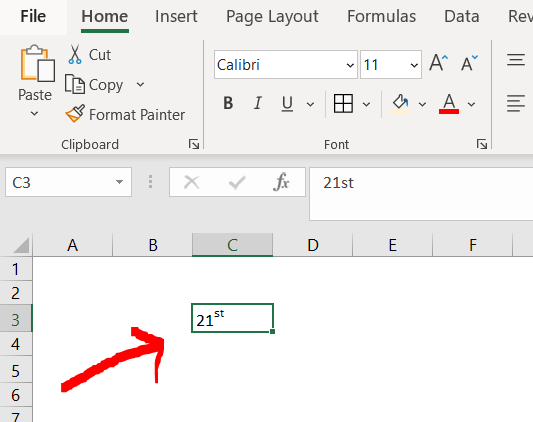Viewport: 533px width, 422px height.
Task: Click the Paste clipboard icon
Action: click(x=37, y=63)
